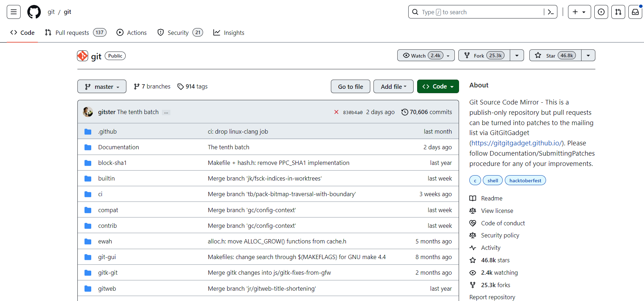The height and width of the screenshot is (301, 644).
Task: Click the block-sha1 folder icon
Action: [88, 163]
